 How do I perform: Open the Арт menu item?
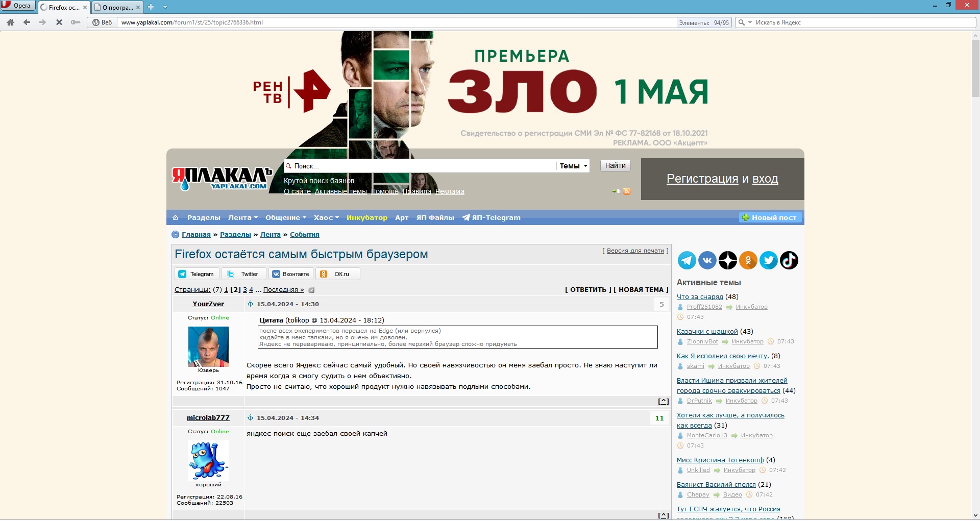pos(402,217)
